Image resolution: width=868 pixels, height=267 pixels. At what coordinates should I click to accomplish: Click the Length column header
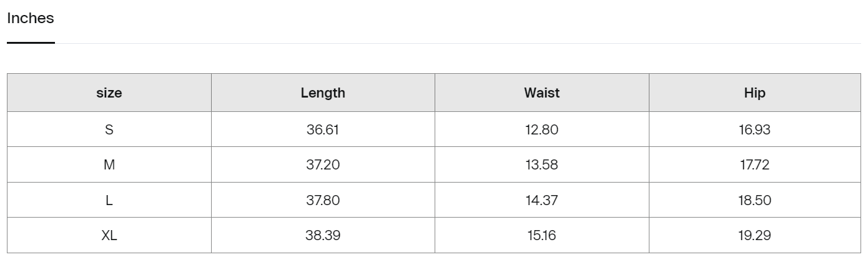323,93
